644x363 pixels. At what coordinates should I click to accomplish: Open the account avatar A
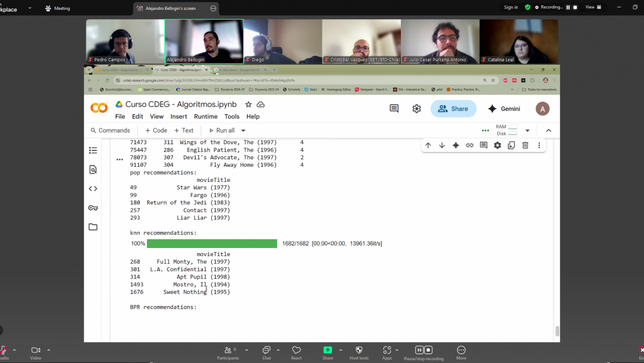click(542, 109)
